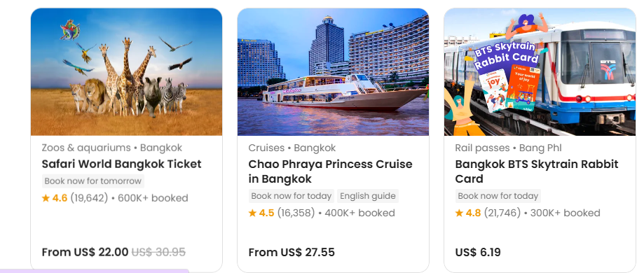Open Chao Phraya Princess Cruise in Bangkok
644x273 pixels.
[330, 171]
